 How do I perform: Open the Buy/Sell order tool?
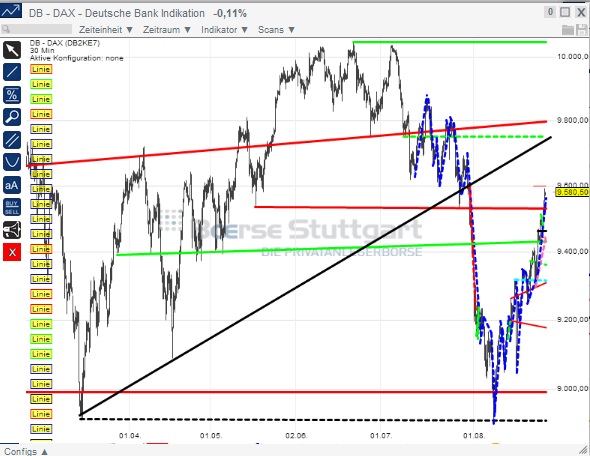point(12,207)
